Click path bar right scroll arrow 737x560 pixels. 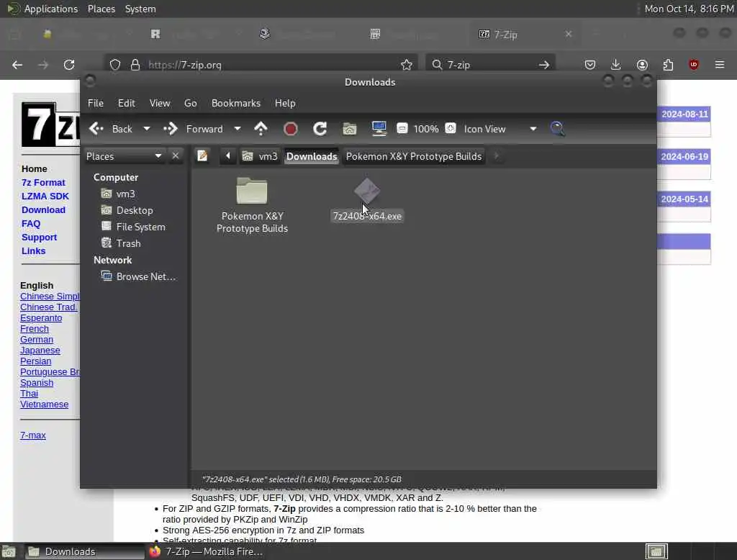tap(497, 155)
